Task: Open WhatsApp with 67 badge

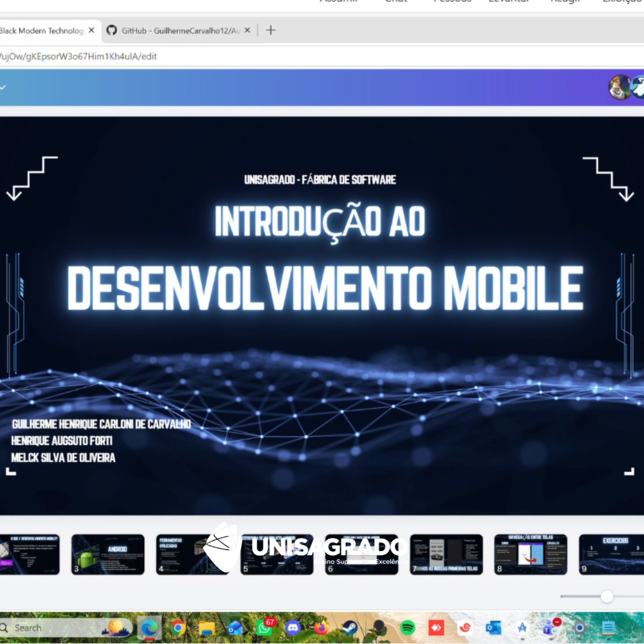Action: pyautogui.click(x=265, y=627)
